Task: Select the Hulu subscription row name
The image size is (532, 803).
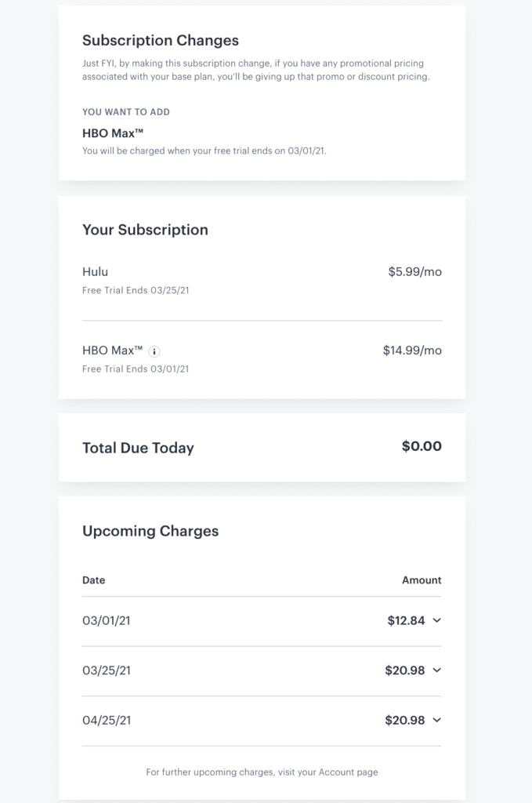Action: click(95, 271)
